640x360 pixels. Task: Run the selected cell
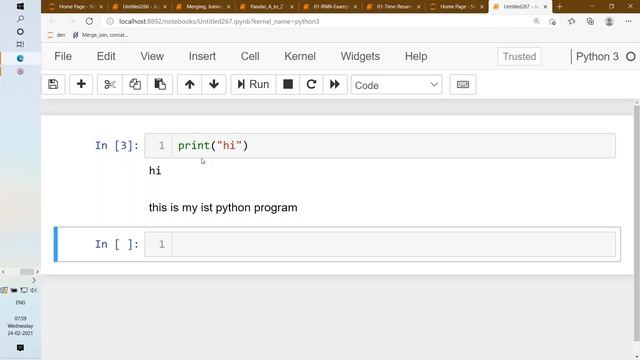(253, 84)
